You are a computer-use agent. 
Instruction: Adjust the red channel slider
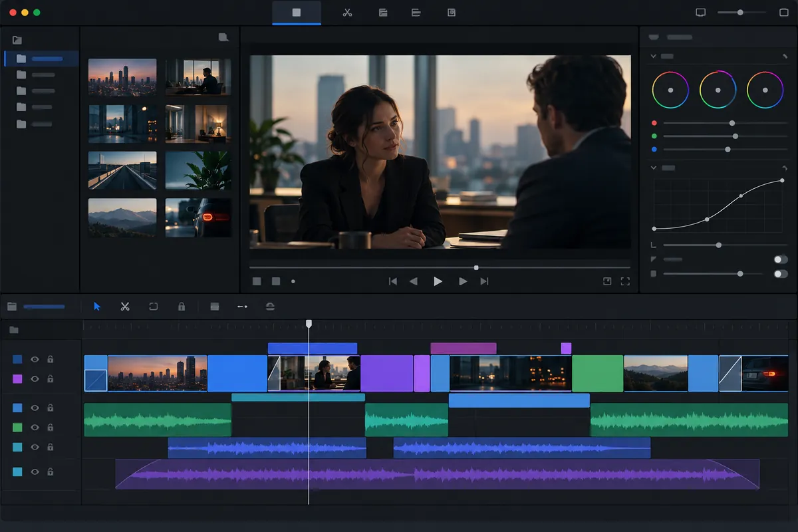coord(732,123)
